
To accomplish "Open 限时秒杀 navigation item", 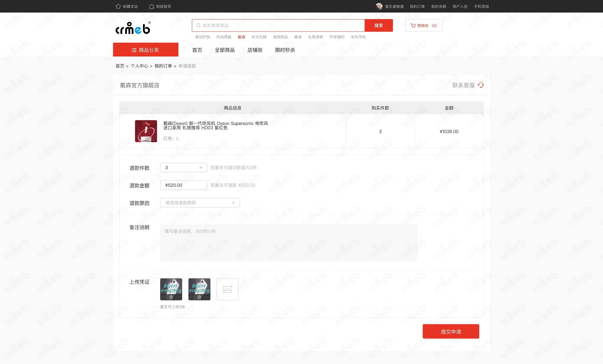I will pyautogui.click(x=285, y=50).
